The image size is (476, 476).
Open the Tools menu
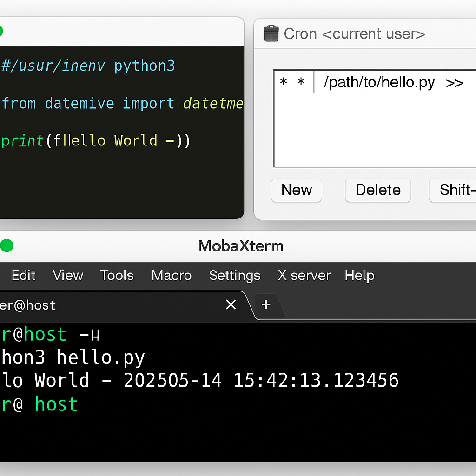(117, 275)
